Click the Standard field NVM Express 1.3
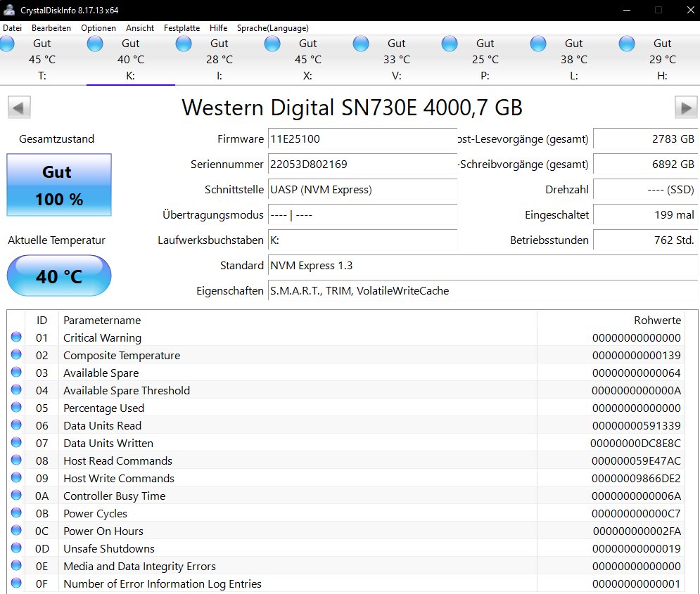The image size is (700, 594). click(x=483, y=265)
